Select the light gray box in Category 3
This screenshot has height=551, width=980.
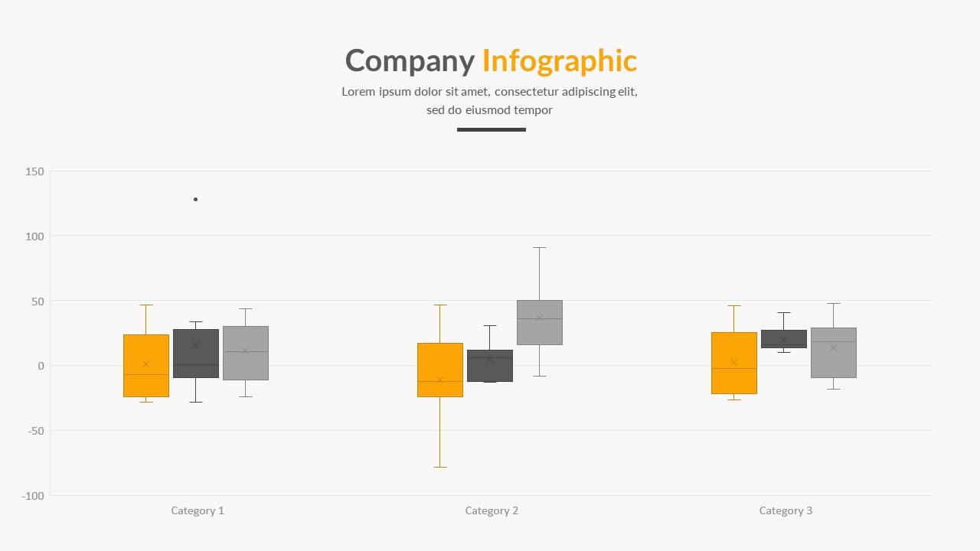coord(834,353)
